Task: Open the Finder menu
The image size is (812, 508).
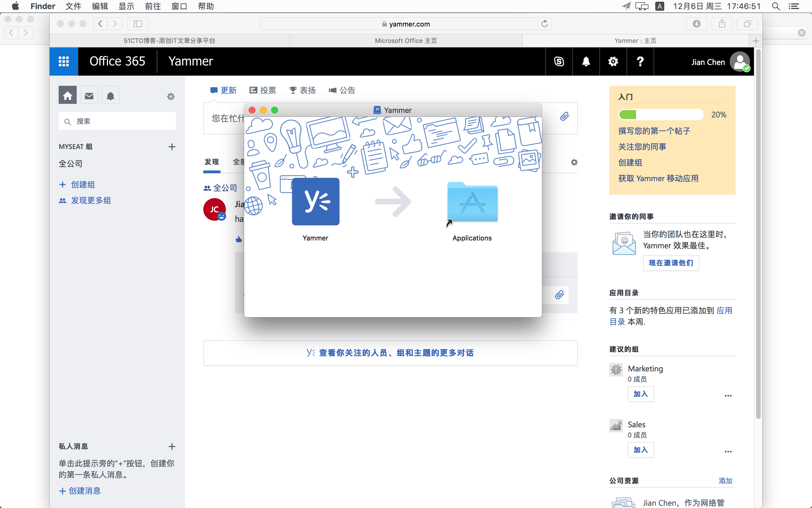Action: [x=43, y=6]
